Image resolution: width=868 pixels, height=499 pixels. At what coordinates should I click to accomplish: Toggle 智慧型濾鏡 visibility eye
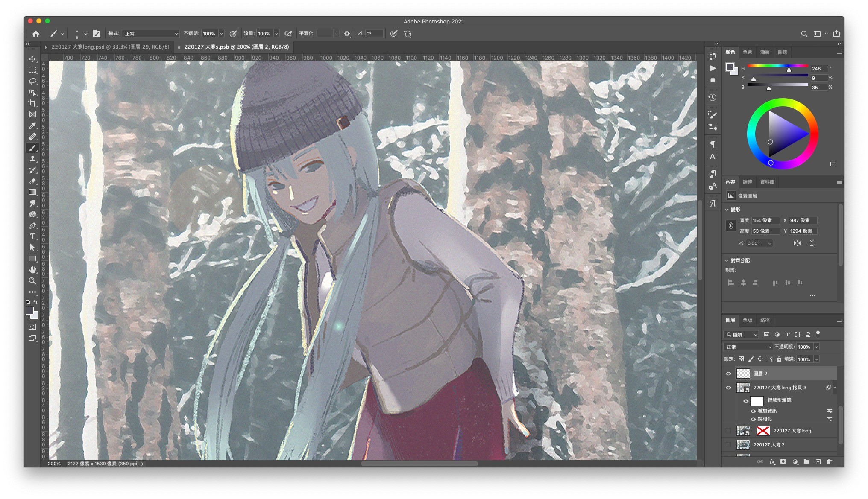(x=746, y=401)
